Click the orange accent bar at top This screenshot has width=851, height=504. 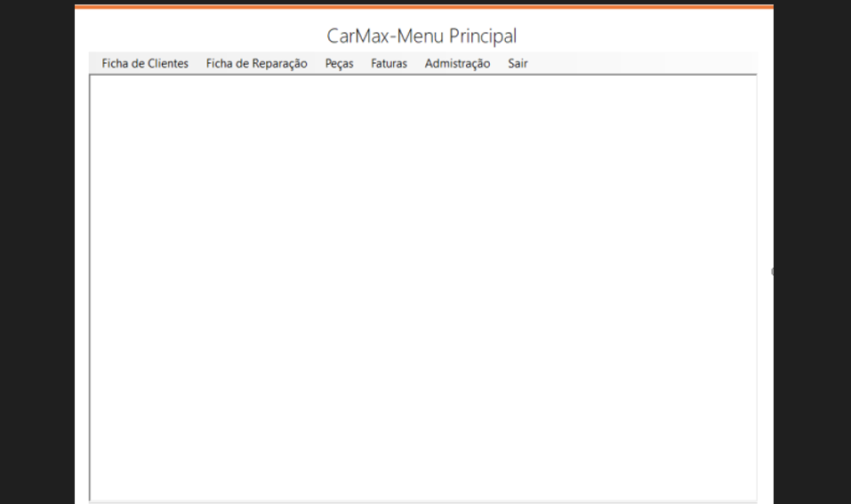tap(424, 7)
